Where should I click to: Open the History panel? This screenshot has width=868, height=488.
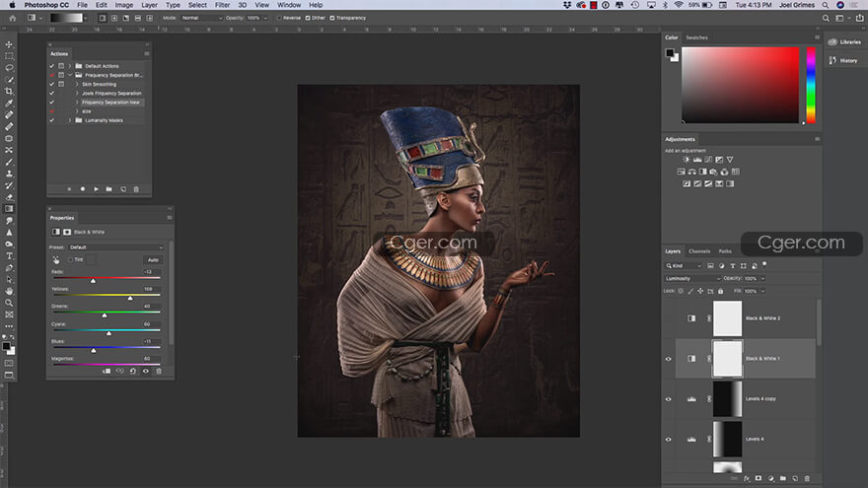pos(843,60)
